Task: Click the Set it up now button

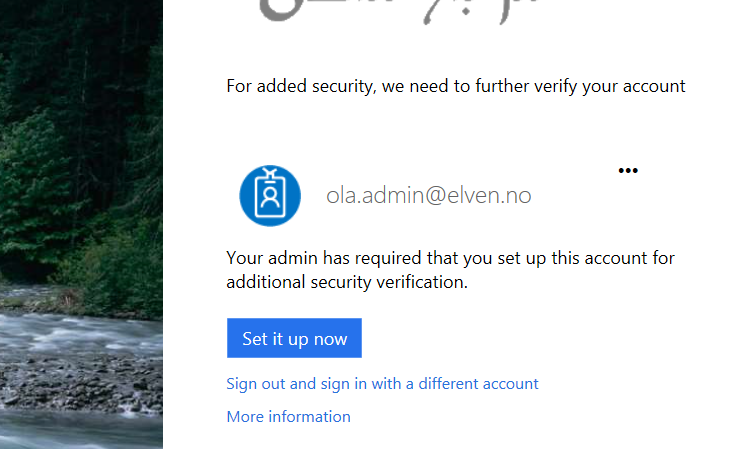Action: 294,338
